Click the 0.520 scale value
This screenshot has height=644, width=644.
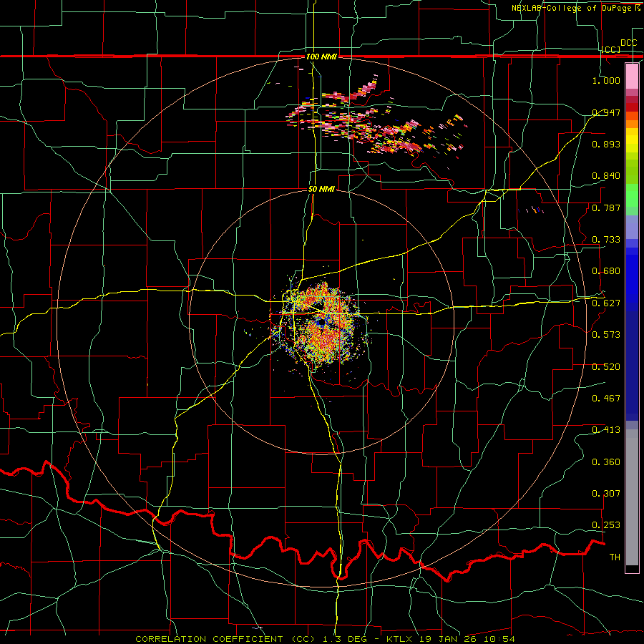pos(606,367)
